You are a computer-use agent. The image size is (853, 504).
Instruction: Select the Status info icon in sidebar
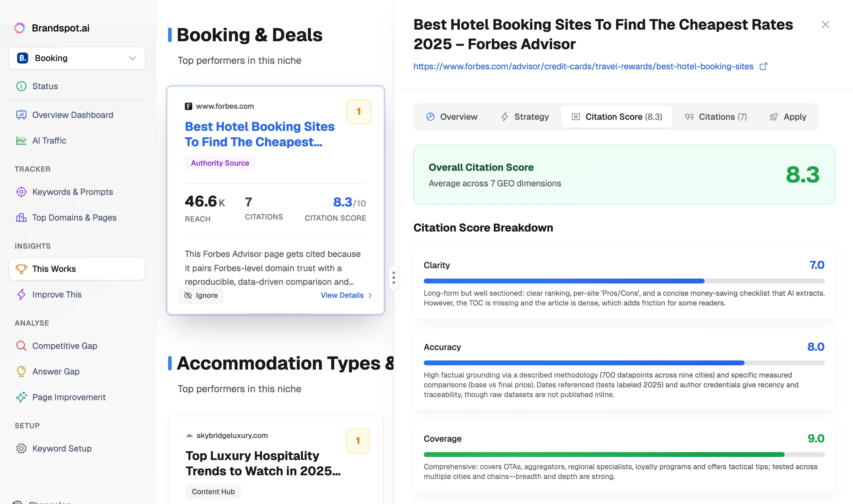[x=21, y=86]
